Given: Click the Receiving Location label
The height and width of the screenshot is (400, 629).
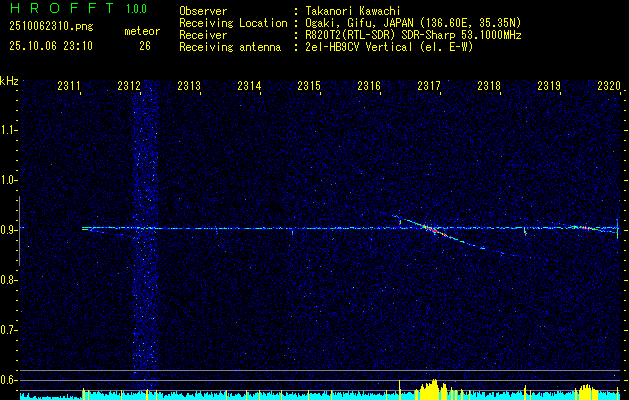Looking at the screenshot, I should pyautogui.click(x=233, y=23).
